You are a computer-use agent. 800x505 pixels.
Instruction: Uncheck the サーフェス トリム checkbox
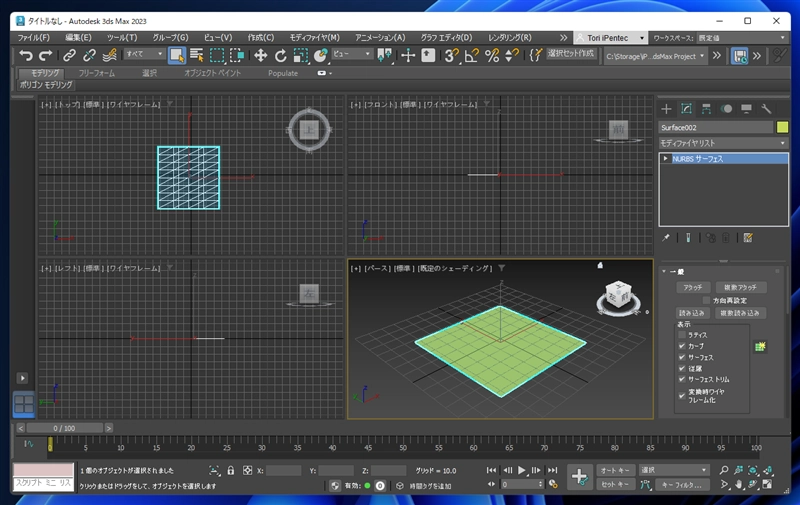pos(682,379)
